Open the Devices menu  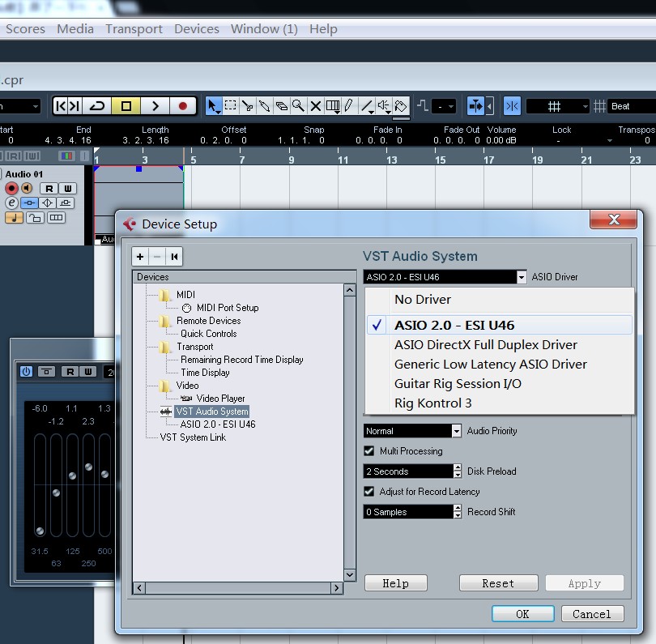(196, 29)
